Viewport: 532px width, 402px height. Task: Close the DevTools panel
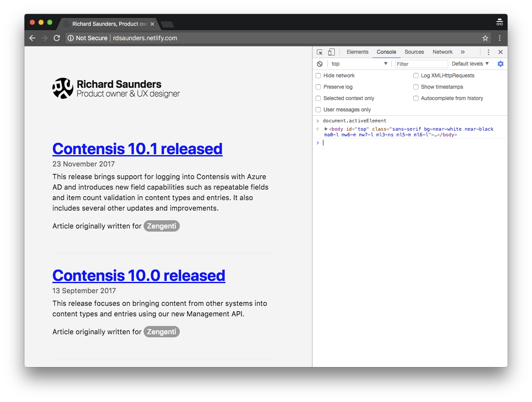pos(501,52)
